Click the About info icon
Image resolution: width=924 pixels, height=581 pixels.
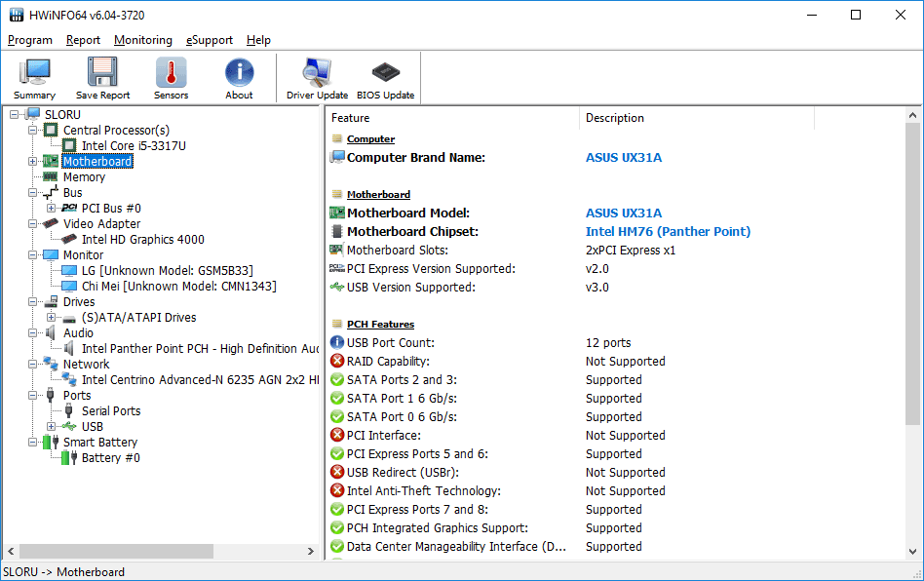click(239, 78)
